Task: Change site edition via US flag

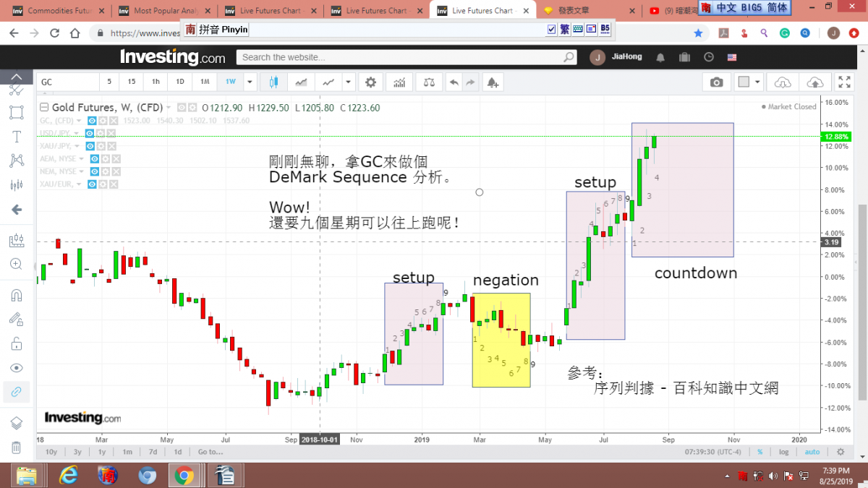Action: tap(732, 57)
